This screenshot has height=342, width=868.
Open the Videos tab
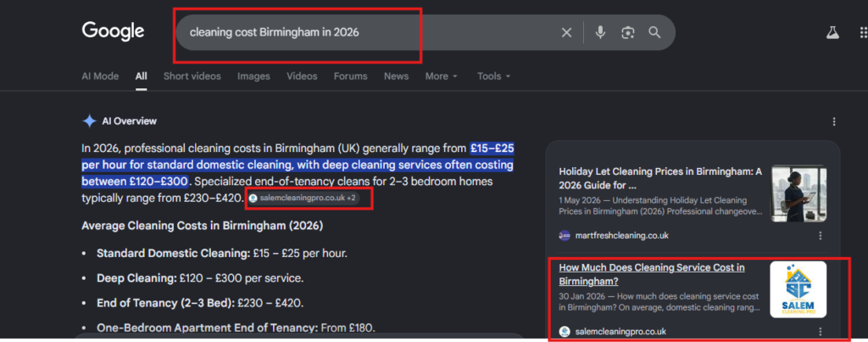(302, 76)
